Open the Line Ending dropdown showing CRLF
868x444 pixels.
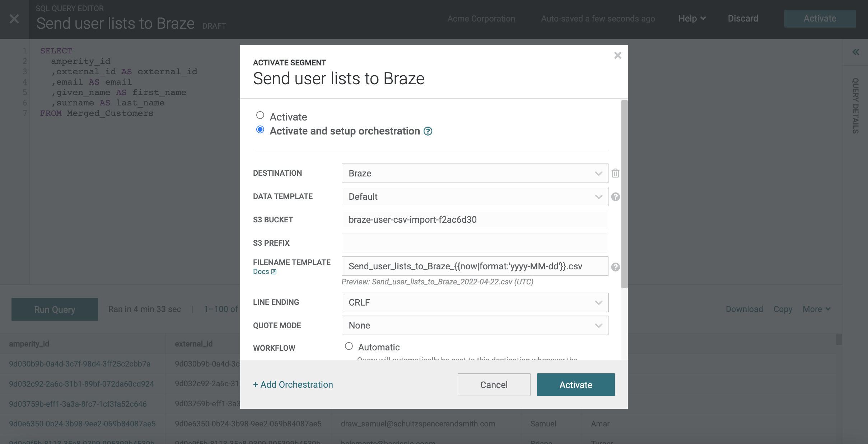(x=475, y=302)
